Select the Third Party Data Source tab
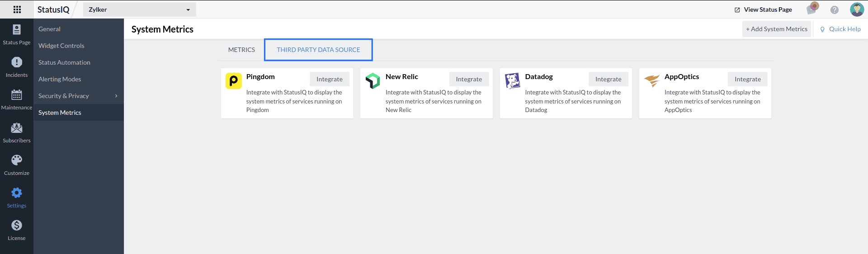The height and width of the screenshot is (254, 868). click(318, 50)
